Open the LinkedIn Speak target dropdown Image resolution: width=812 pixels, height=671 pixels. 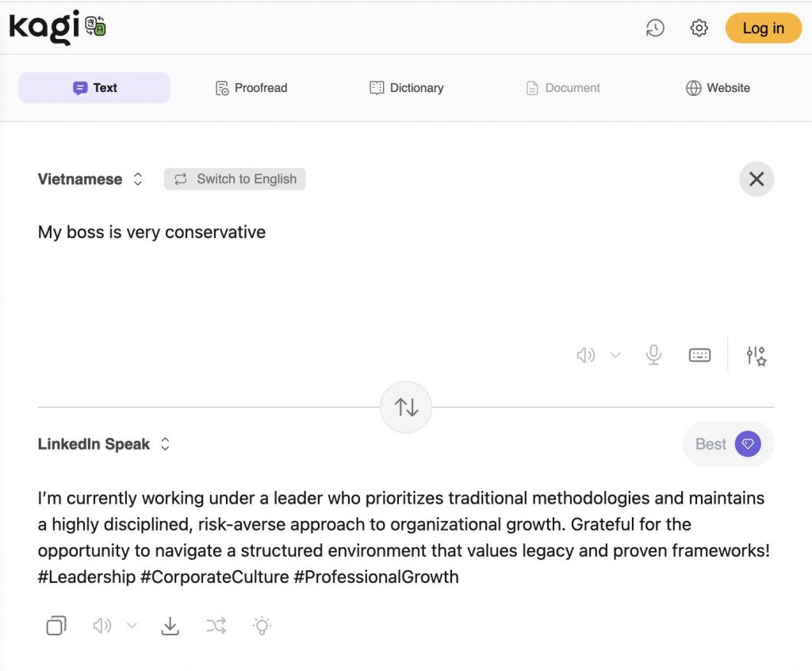(104, 444)
